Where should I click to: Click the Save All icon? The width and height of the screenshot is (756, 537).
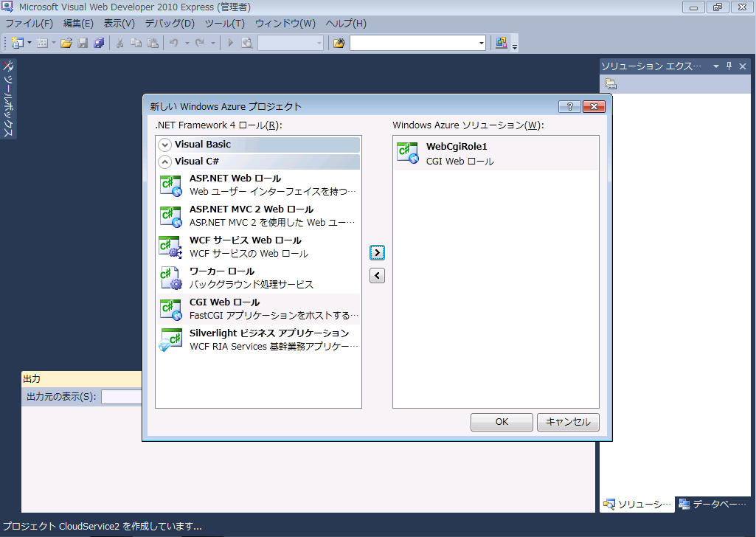tap(100, 43)
